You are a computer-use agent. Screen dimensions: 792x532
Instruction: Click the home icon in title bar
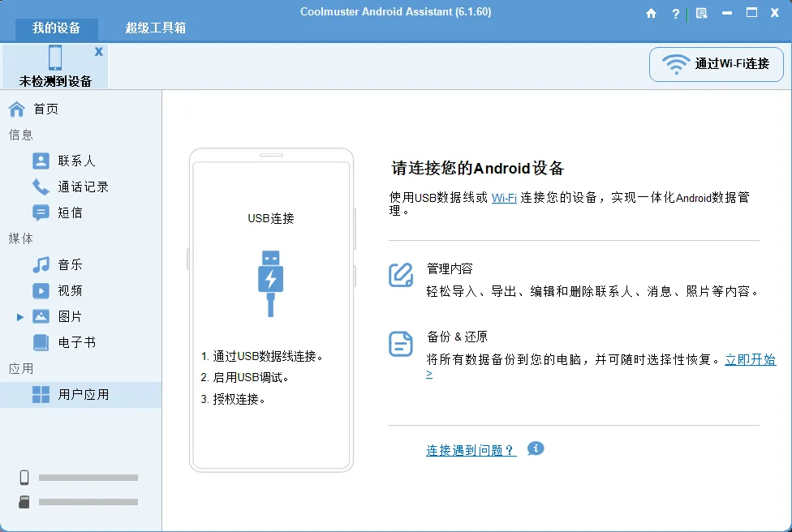tap(651, 13)
